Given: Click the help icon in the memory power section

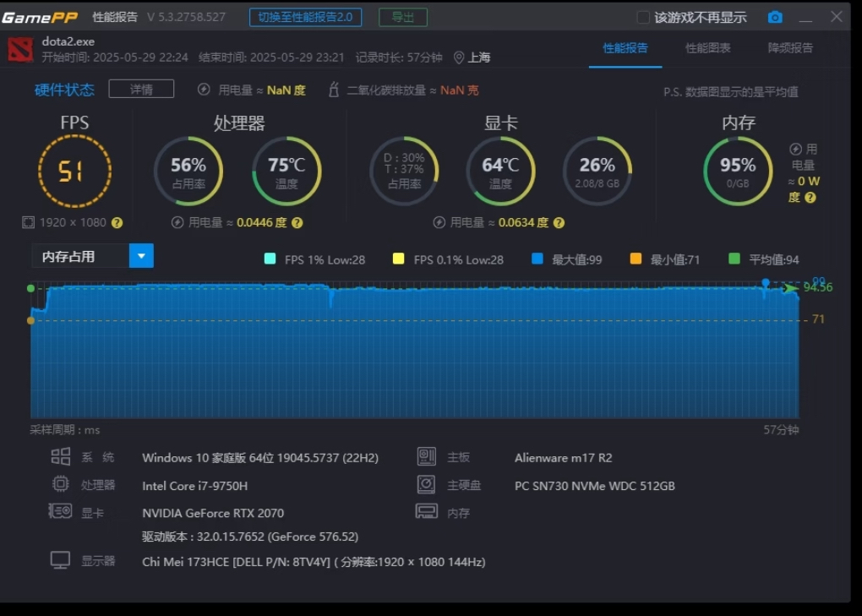Looking at the screenshot, I should tap(810, 197).
